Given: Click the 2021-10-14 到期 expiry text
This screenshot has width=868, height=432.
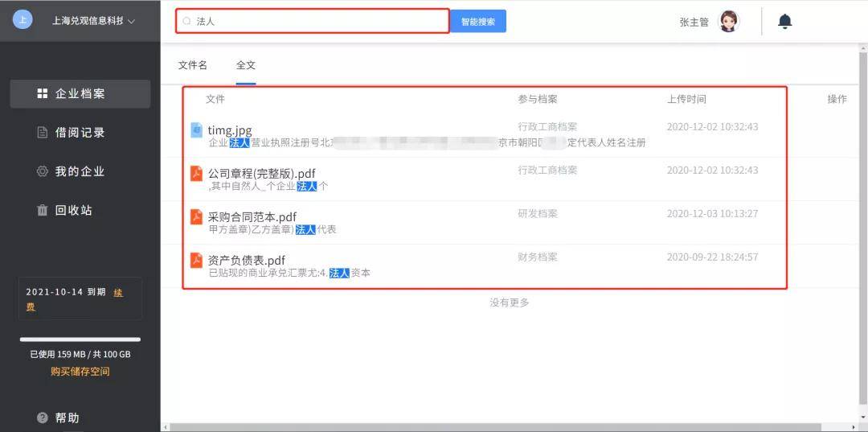Looking at the screenshot, I should coord(66,293).
